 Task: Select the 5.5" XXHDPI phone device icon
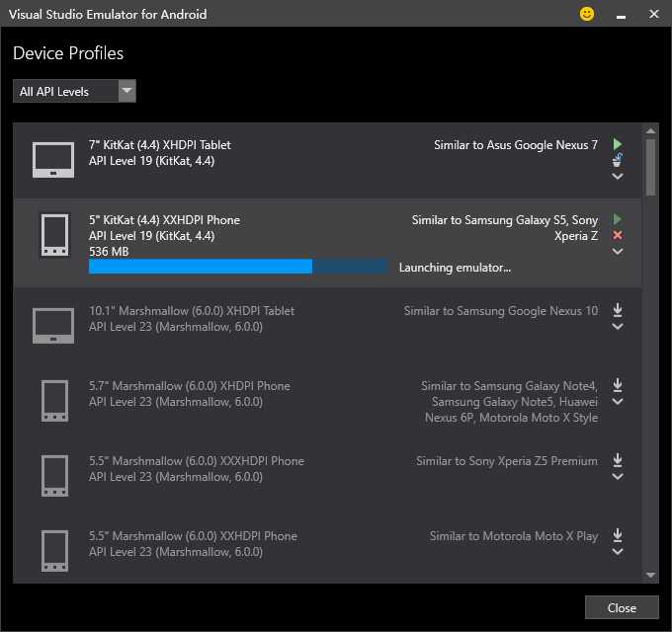(x=54, y=551)
